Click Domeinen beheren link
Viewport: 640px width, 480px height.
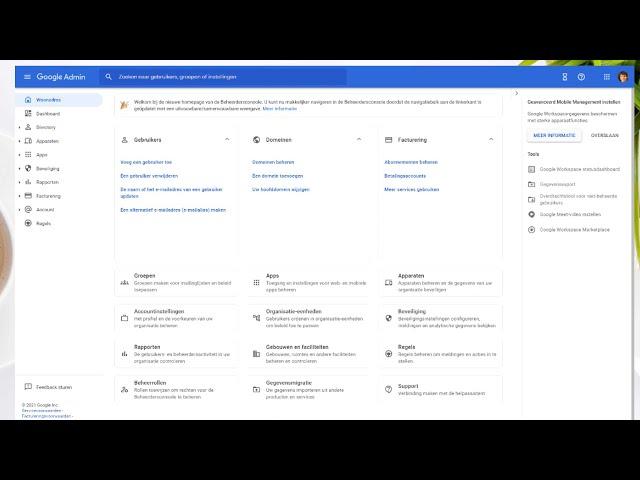tap(273, 162)
